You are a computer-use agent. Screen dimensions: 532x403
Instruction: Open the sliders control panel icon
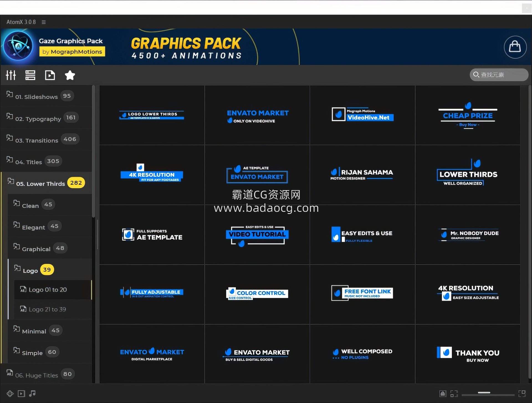point(11,75)
